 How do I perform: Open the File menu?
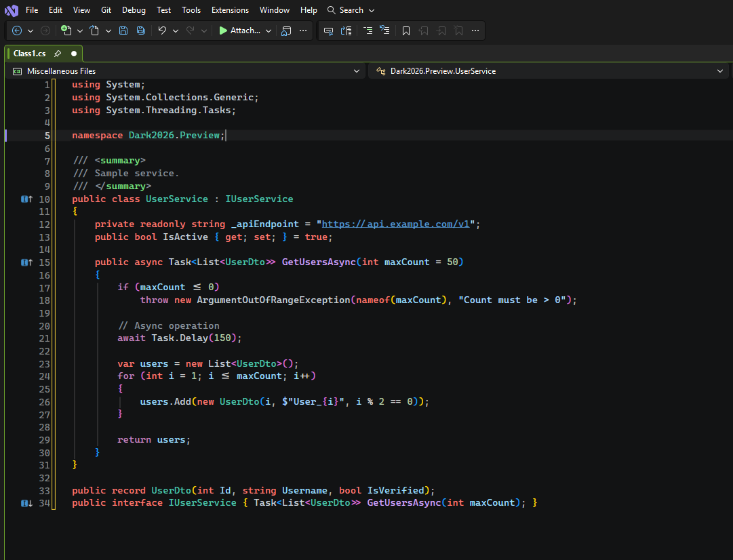point(32,10)
